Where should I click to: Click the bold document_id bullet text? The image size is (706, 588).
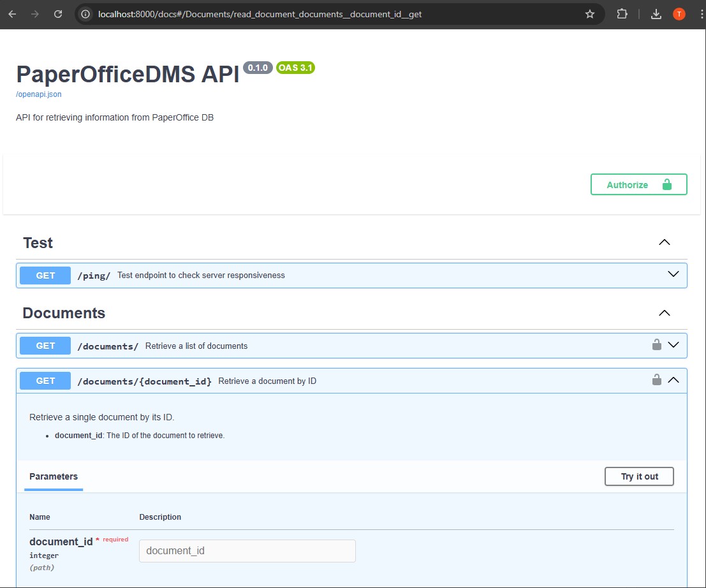78,436
